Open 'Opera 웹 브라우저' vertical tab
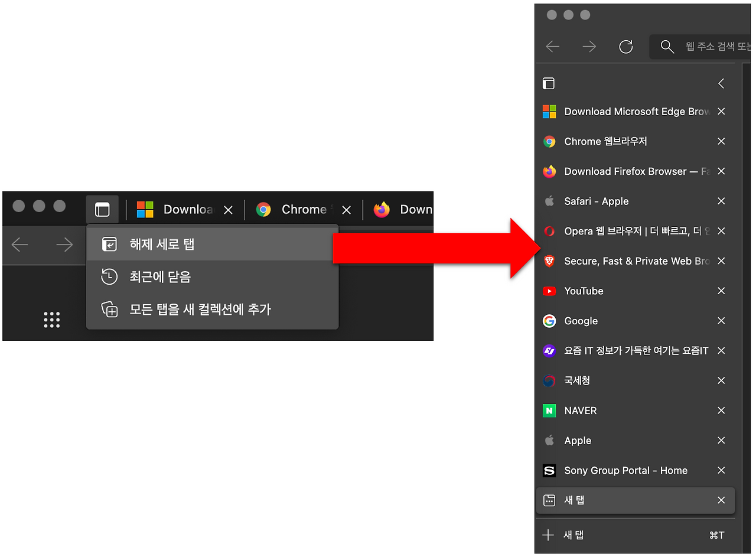Image resolution: width=756 pixels, height=557 pixels. pos(635,232)
